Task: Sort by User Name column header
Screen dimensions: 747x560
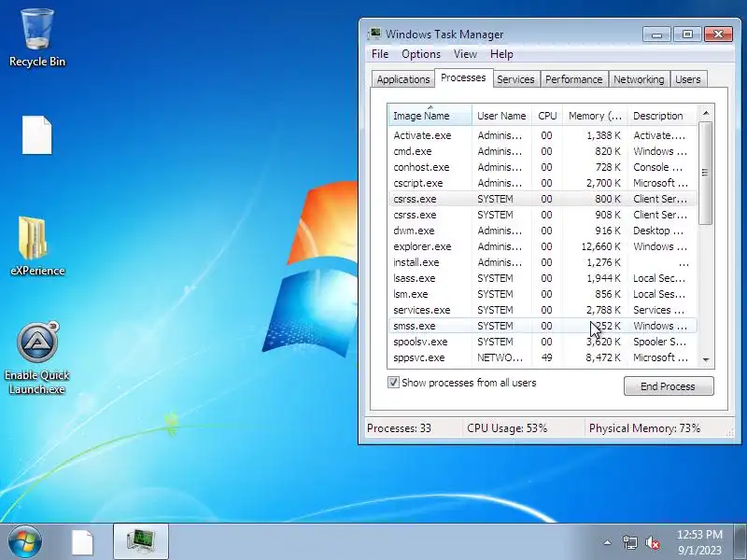Action: (501, 116)
